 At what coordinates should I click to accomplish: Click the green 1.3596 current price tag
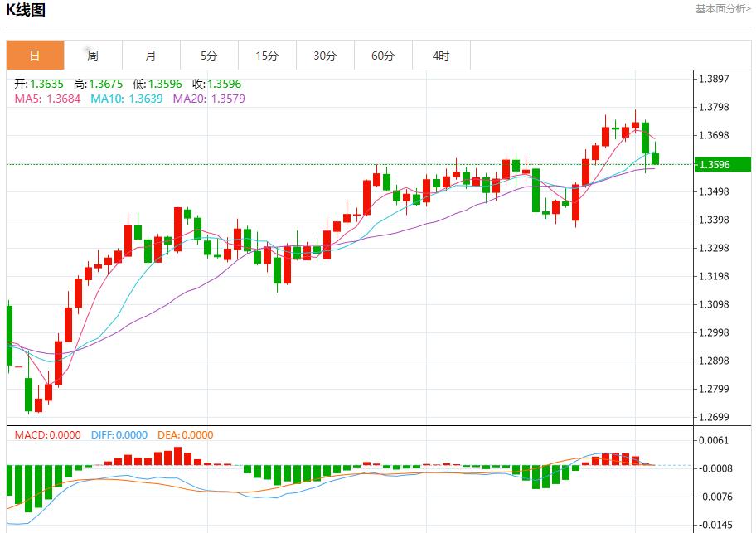click(x=714, y=164)
